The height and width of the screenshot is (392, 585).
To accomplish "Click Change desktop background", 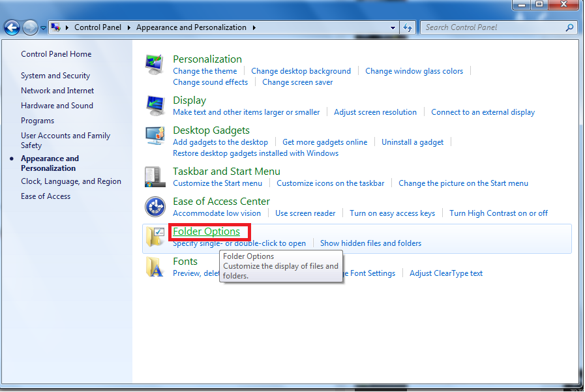I will [x=301, y=71].
